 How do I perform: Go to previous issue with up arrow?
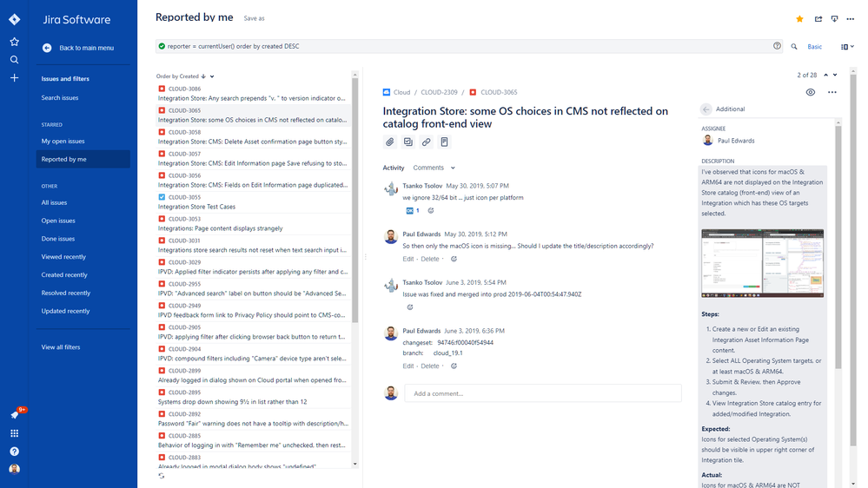[x=826, y=75]
